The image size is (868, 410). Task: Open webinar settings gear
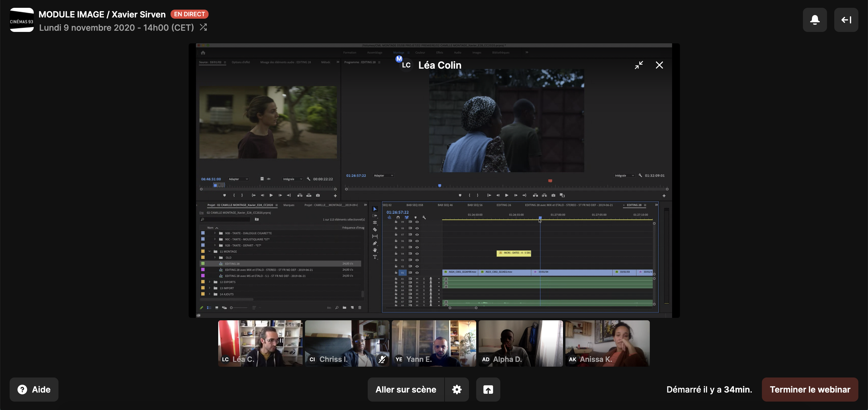457,390
